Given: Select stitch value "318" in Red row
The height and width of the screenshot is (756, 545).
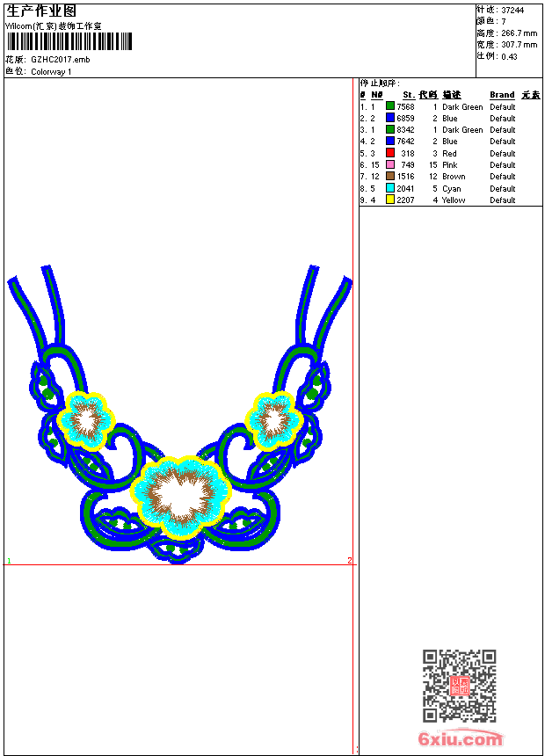Looking at the screenshot, I should [408, 153].
